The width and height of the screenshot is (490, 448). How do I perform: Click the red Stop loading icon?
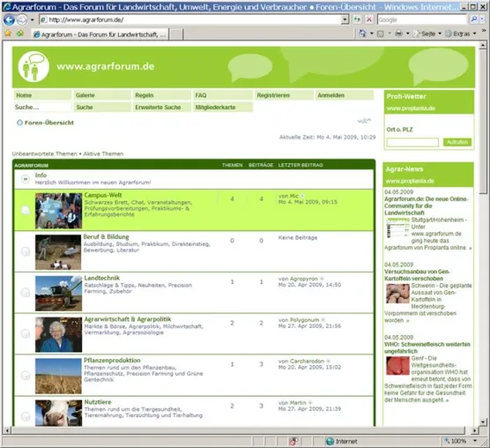pyautogui.click(x=369, y=19)
